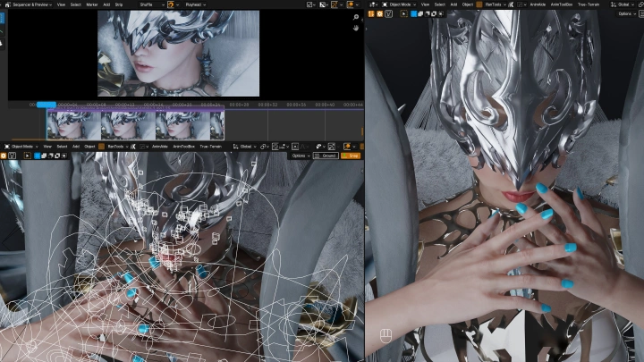
Task: Click the 00:00+40 label on the timeline ruler
Action: click(x=325, y=105)
